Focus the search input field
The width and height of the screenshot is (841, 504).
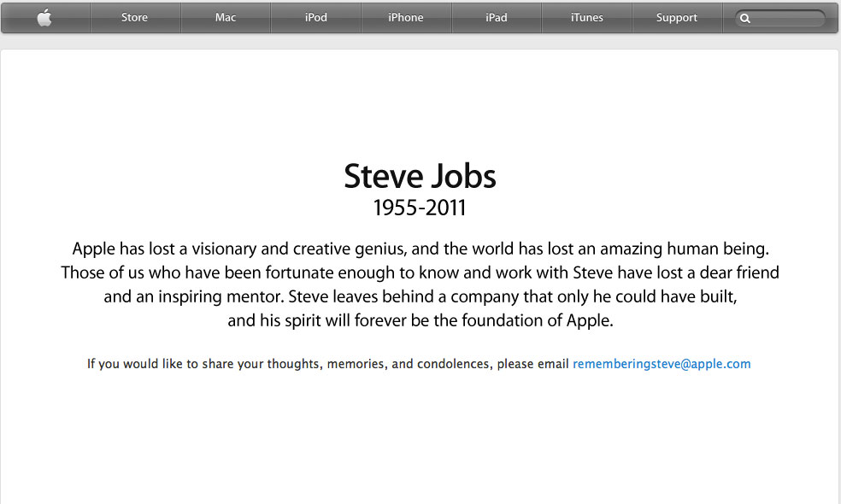pyautogui.click(x=779, y=18)
